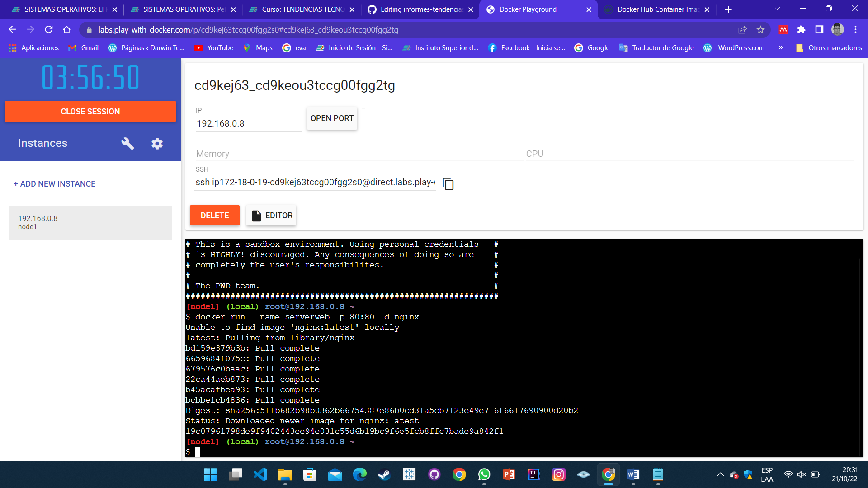Switch to the Curso TENDENCIAS tab
Image resolution: width=868 pixels, height=488 pixels.
click(x=300, y=9)
